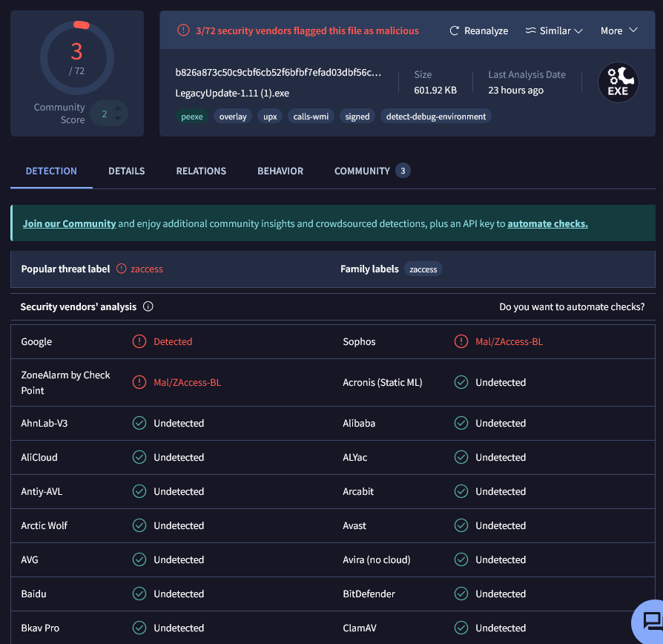This screenshot has width=663, height=644.
Task: Expand the More dropdown menu
Action: 619,30
